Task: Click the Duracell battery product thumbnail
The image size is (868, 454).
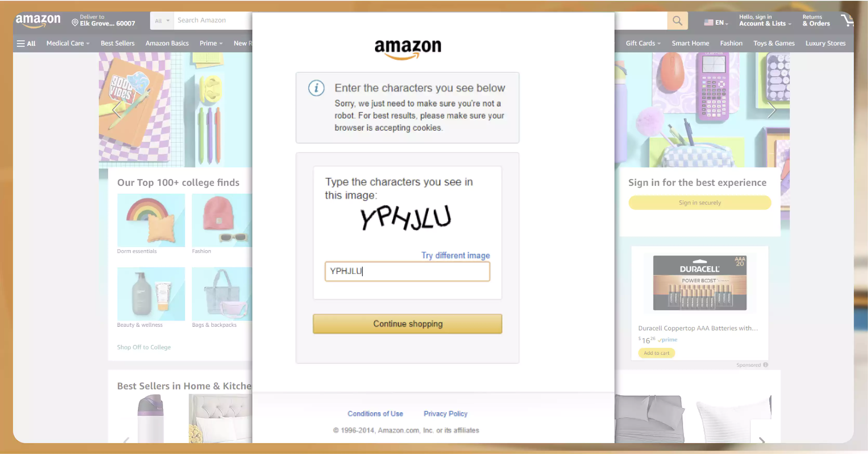Action: click(x=700, y=282)
